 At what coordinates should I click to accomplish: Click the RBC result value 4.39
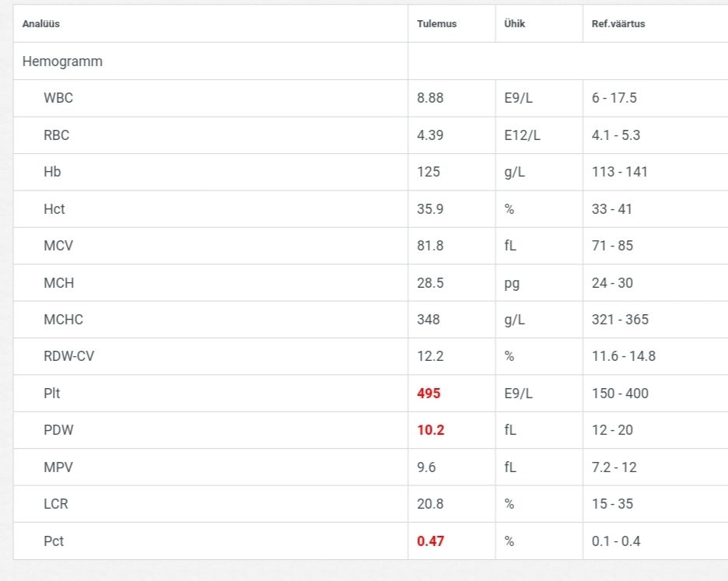click(x=430, y=135)
